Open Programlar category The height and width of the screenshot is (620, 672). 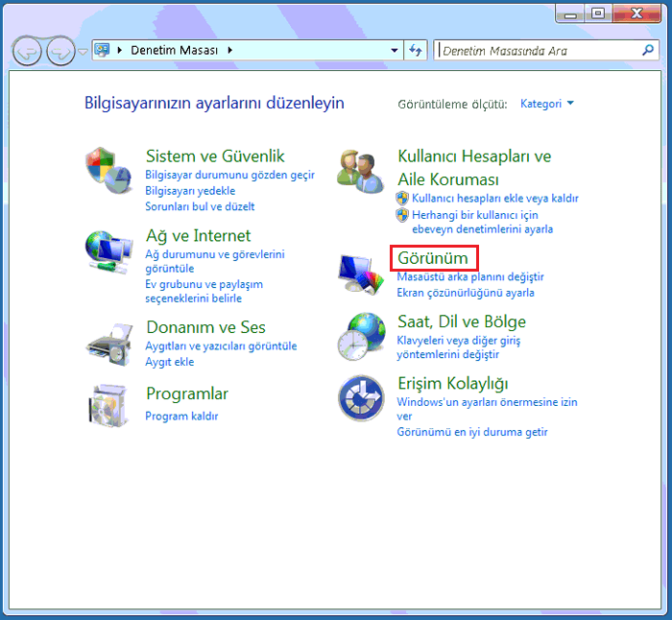(x=187, y=393)
